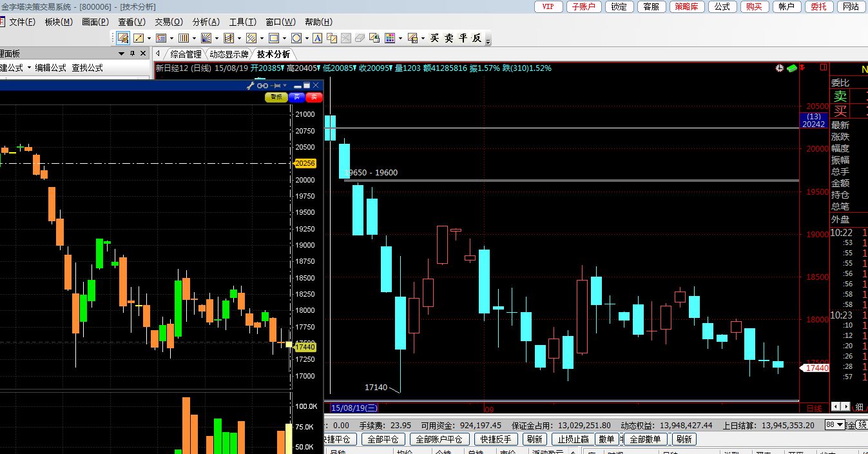Open the 分析(A) menu
Image resolution: width=868 pixels, height=454 pixels.
pyautogui.click(x=206, y=22)
